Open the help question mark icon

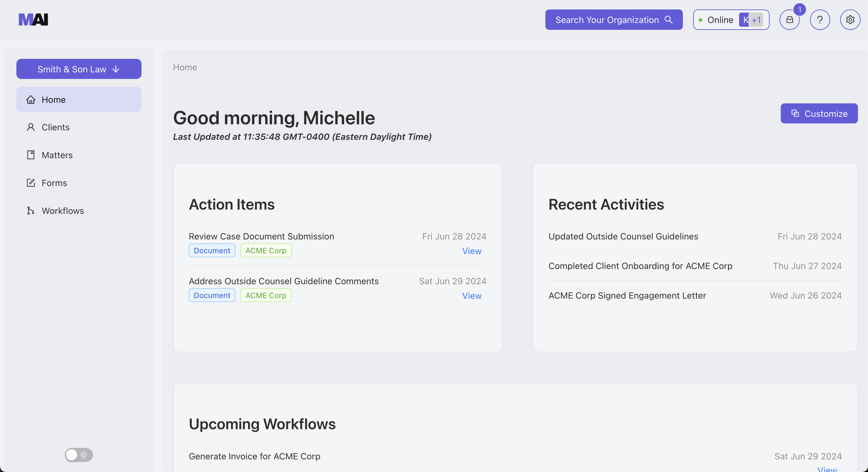point(820,20)
